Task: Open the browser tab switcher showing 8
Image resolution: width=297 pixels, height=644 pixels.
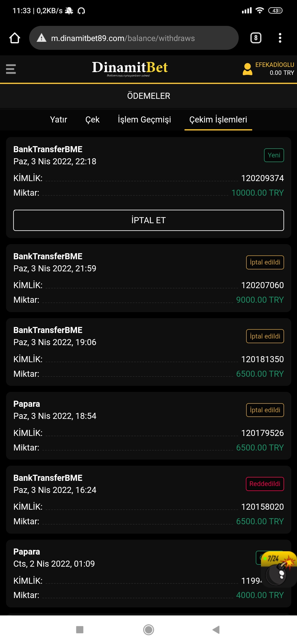Action: pyautogui.click(x=256, y=38)
